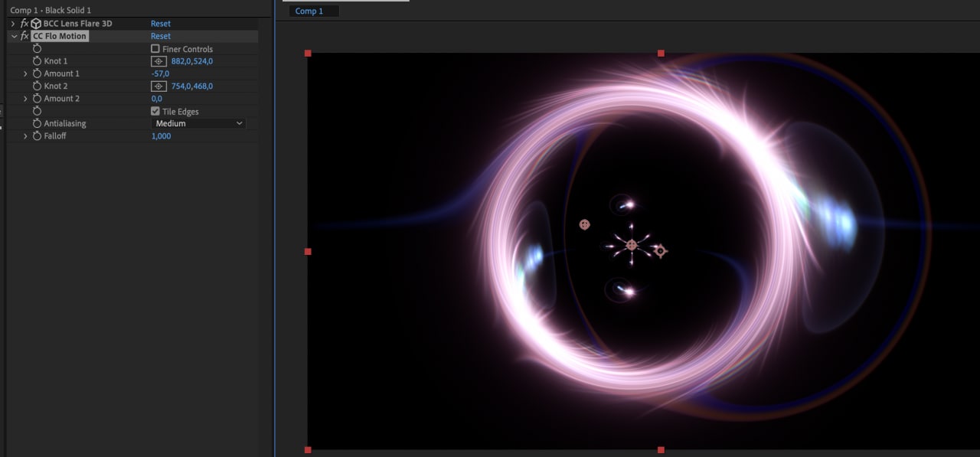The width and height of the screenshot is (980, 457).
Task: Click the Knot 2 label
Action: tap(56, 86)
